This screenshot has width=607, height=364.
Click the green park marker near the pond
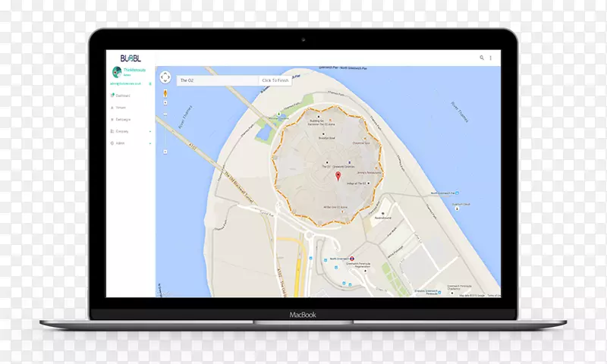[x=278, y=114]
